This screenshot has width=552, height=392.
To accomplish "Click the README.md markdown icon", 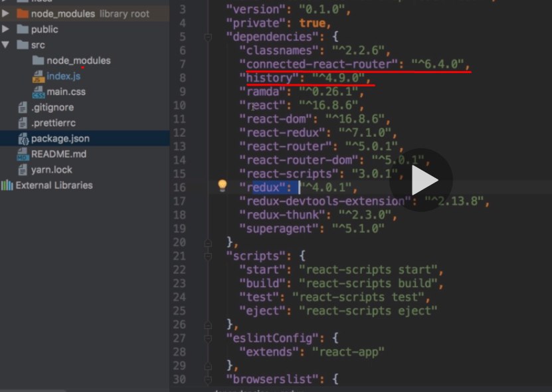I will click(x=23, y=154).
